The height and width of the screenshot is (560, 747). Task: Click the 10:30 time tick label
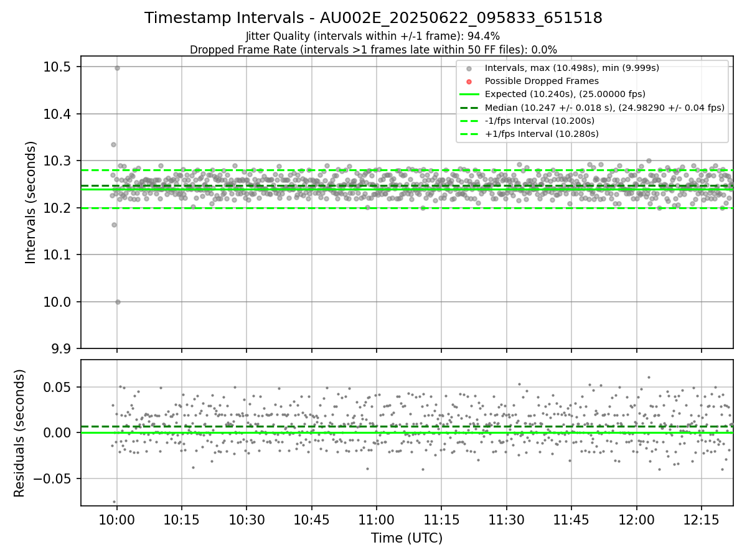(247, 520)
